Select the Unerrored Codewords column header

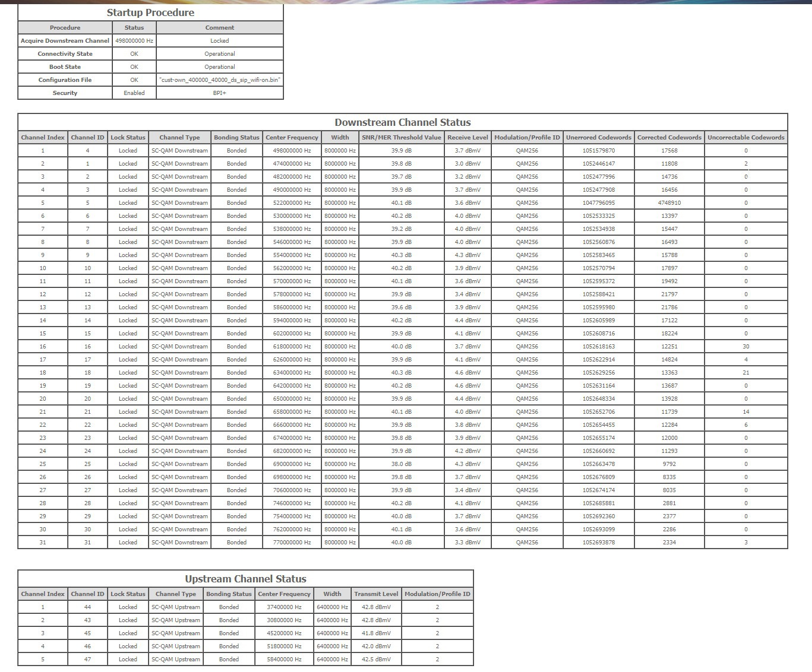click(x=598, y=138)
